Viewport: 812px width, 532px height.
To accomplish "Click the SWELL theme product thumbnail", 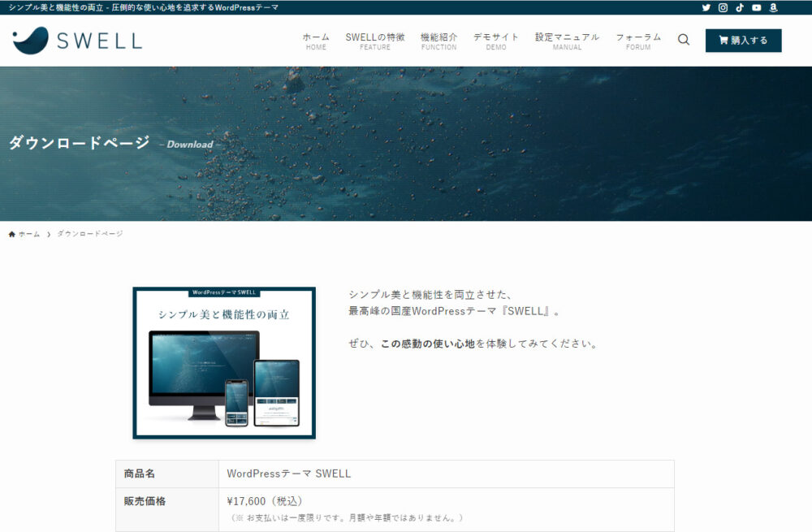I will [x=224, y=362].
